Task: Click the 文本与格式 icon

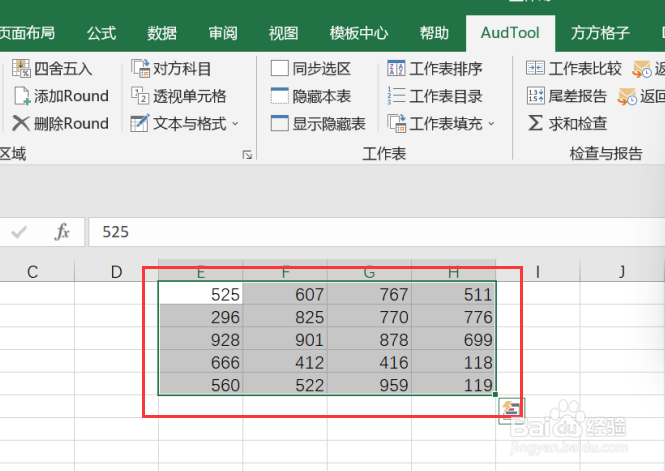Action: pyautogui.click(x=140, y=123)
